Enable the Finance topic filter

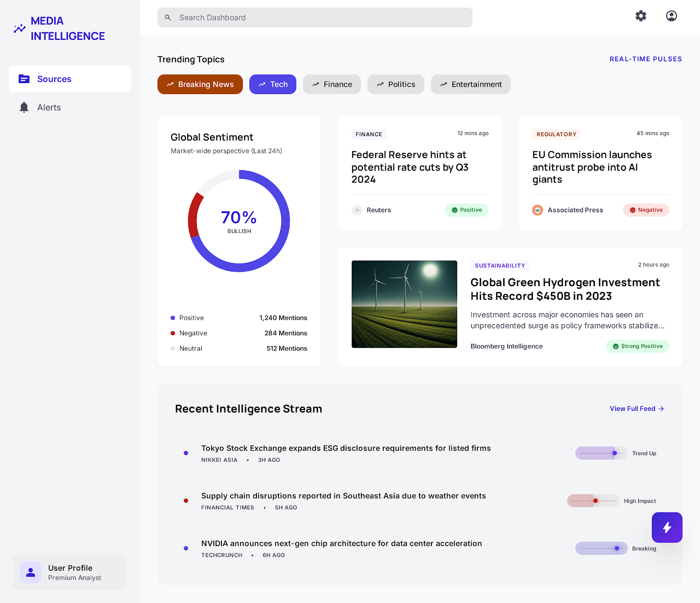[332, 84]
